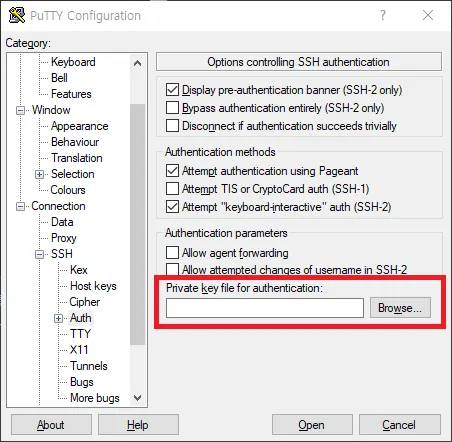The image size is (452, 442).
Task: Toggle Attempt authentication using Pageant
Action: point(172,171)
